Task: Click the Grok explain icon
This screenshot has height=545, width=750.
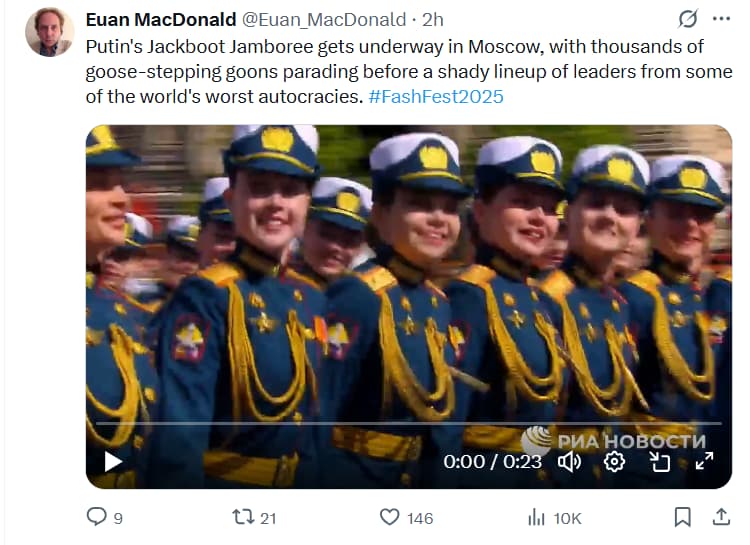Action: coord(688,19)
